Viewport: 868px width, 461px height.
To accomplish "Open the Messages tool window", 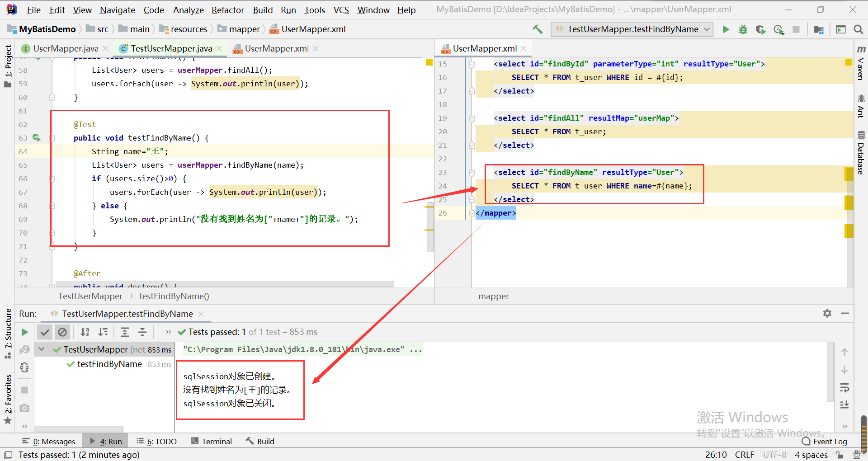I will tap(49, 441).
